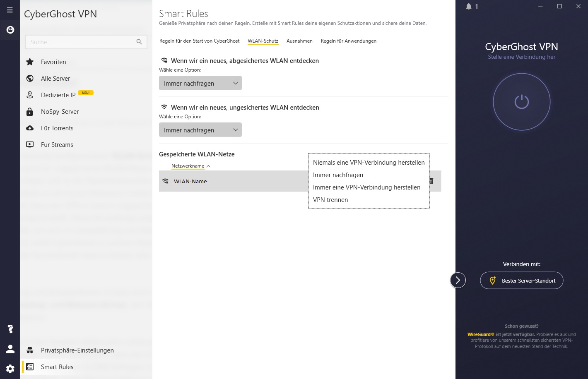Open the hamburger menu icon
Image resolution: width=588 pixels, height=379 pixels.
[10, 10]
